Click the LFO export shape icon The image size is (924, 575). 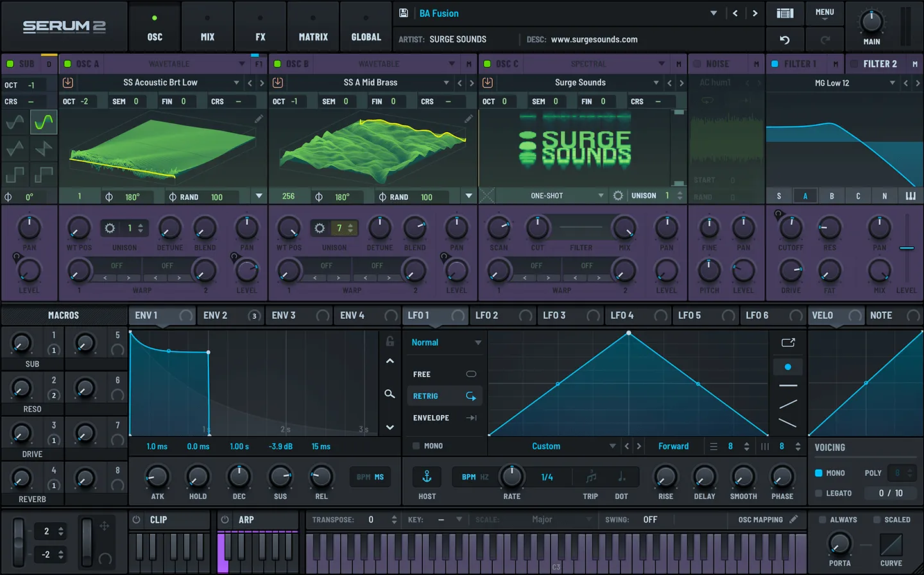pyautogui.click(x=788, y=342)
